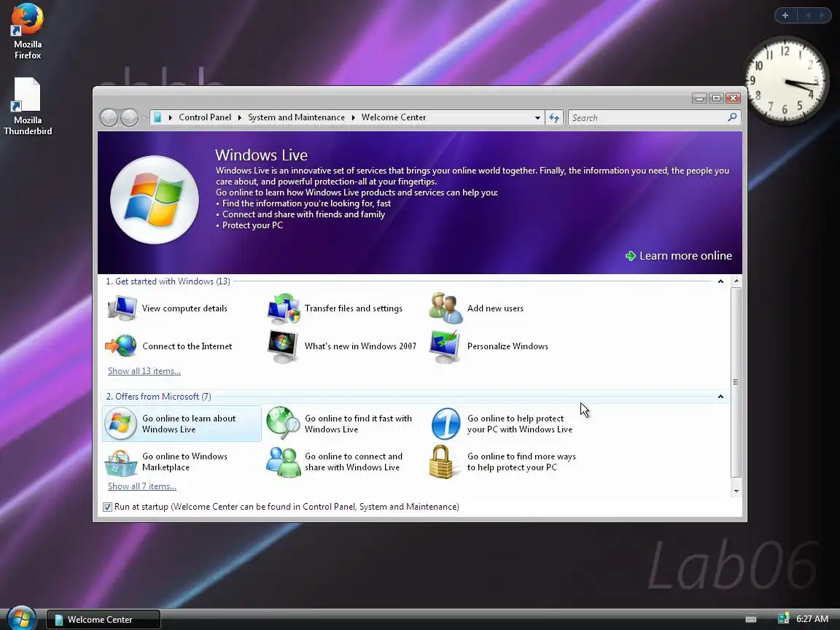The height and width of the screenshot is (630, 840).
Task: Click System and Maintenance breadcrumb
Action: 296,117
